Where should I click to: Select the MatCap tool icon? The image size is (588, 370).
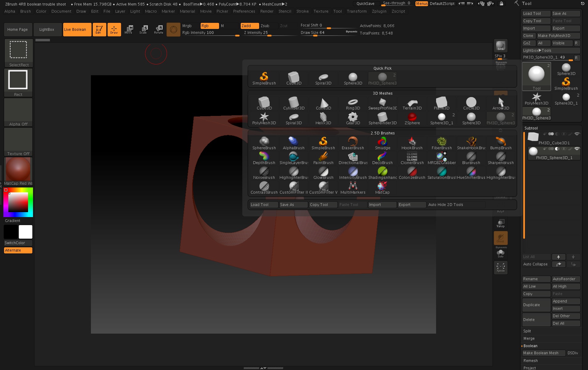click(x=382, y=188)
